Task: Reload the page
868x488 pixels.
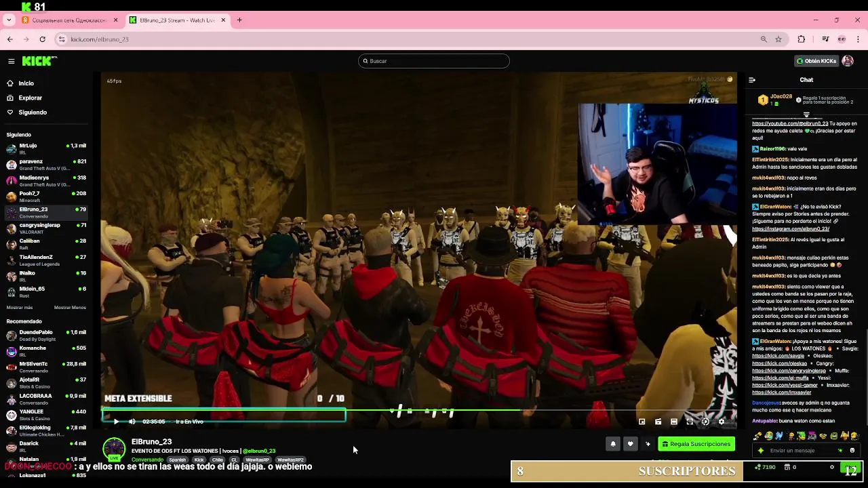Action: pyautogui.click(x=42, y=39)
